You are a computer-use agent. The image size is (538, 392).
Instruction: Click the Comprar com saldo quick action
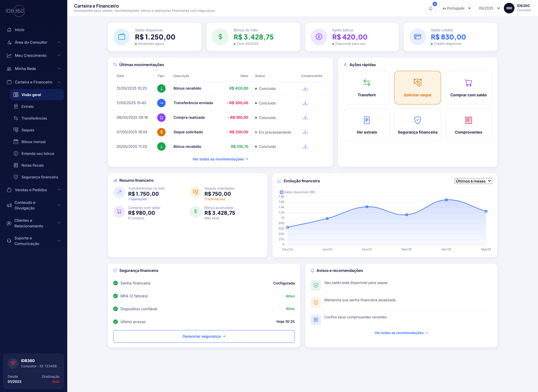[x=468, y=88]
